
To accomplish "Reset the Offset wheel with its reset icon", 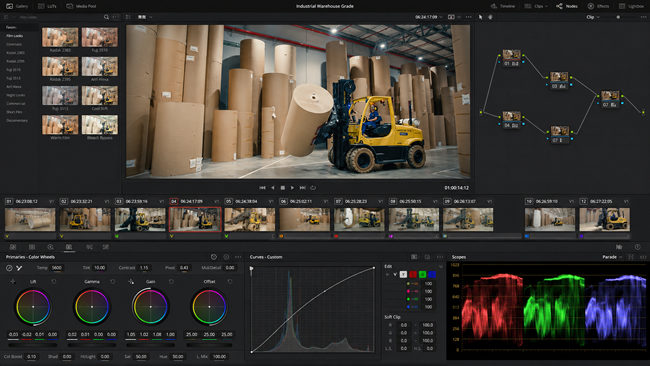I will tap(230, 281).
